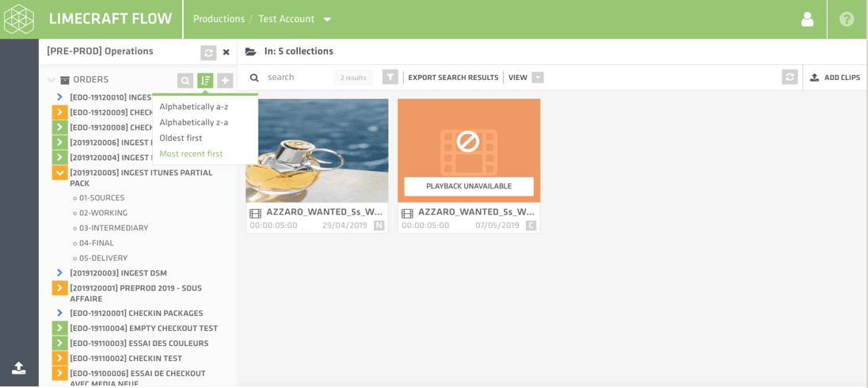Image resolution: width=868 pixels, height=388 pixels.
Task: Click the In: 5 collections heading
Action: 299,51
